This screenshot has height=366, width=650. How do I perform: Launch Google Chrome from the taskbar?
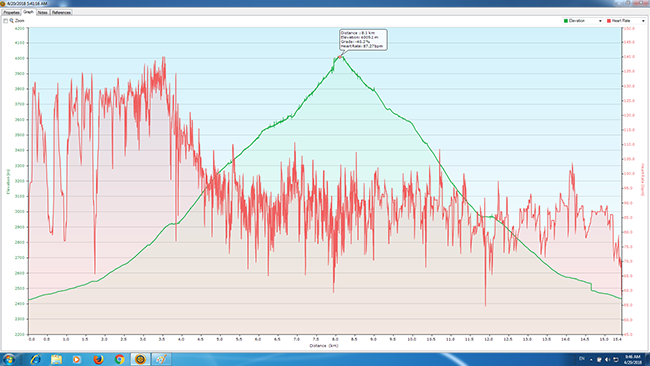pyautogui.click(x=119, y=359)
